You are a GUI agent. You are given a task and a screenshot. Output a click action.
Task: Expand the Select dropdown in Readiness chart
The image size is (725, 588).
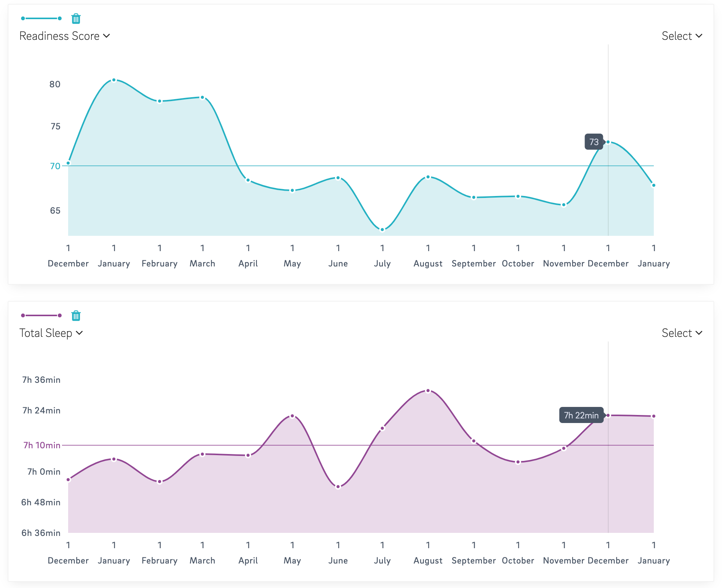point(682,36)
